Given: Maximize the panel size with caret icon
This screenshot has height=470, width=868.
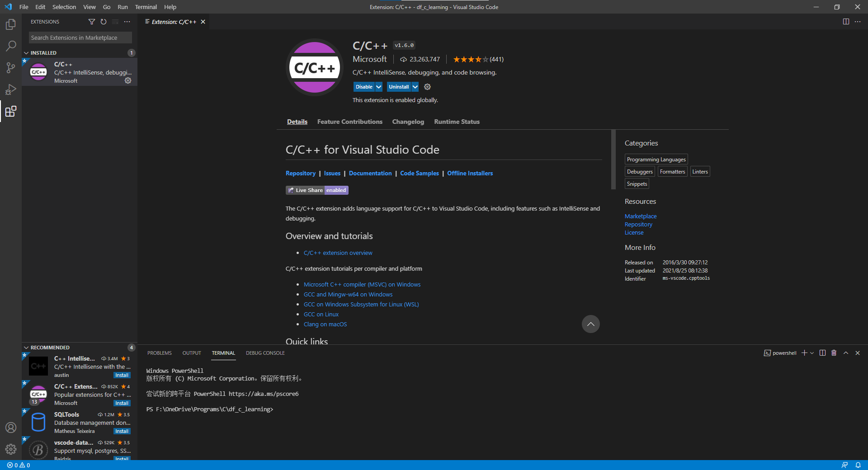Looking at the screenshot, I should (x=846, y=353).
